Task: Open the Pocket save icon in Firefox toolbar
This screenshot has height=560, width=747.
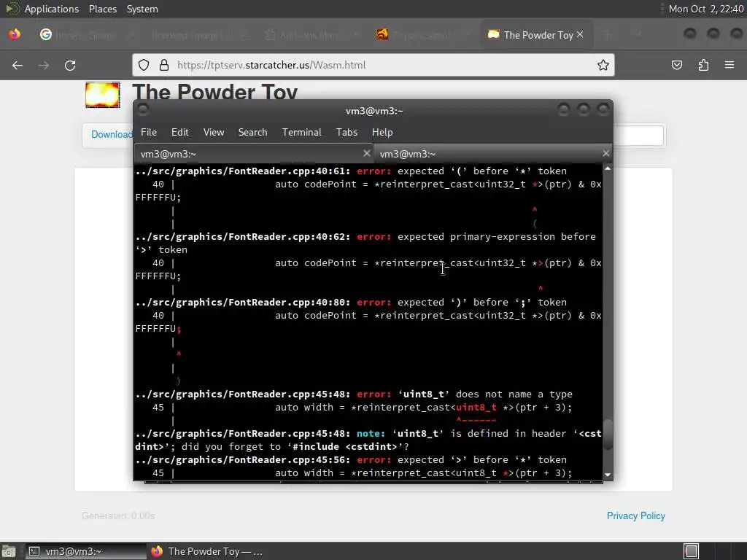Action: pyautogui.click(x=677, y=65)
